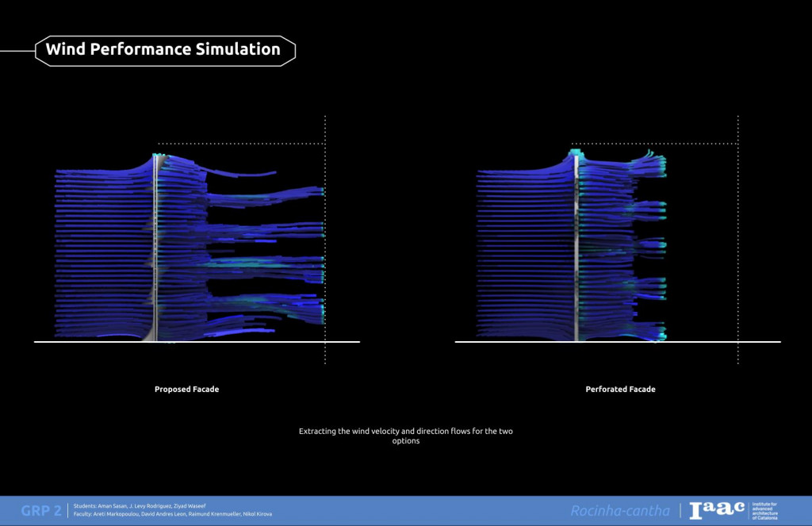The width and height of the screenshot is (812, 526).
Task: Click the Proposed Facade caption
Action: pyautogui.click(x=186, y=390)
